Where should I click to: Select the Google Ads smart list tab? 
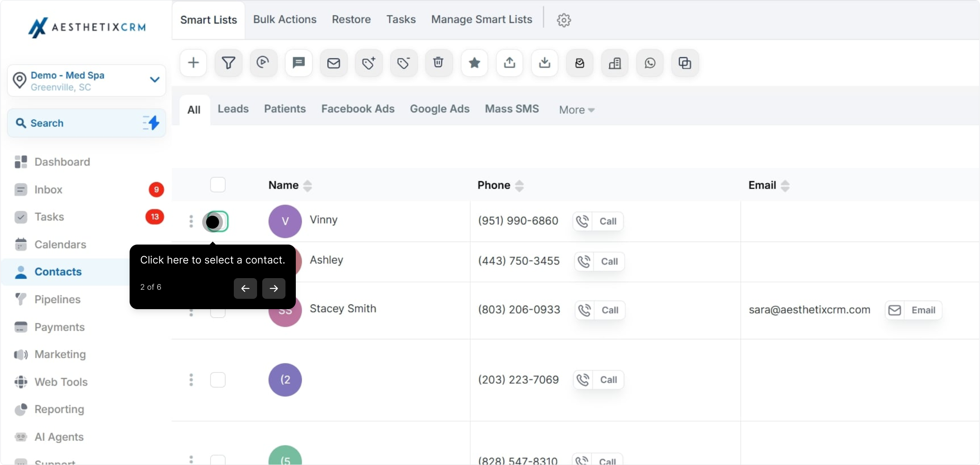point(440,109)
